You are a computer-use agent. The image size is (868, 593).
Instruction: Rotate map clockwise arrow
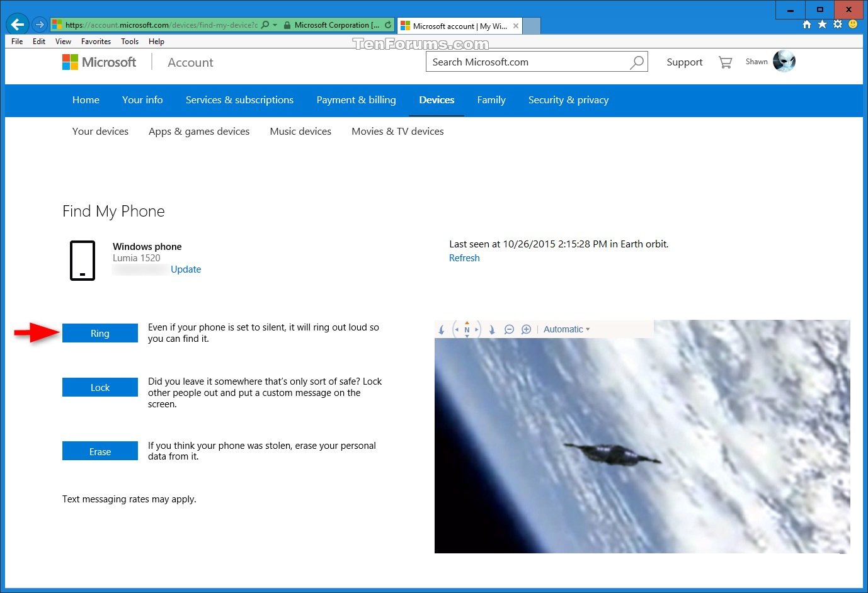pyautogui.click(x=492, y=329)
